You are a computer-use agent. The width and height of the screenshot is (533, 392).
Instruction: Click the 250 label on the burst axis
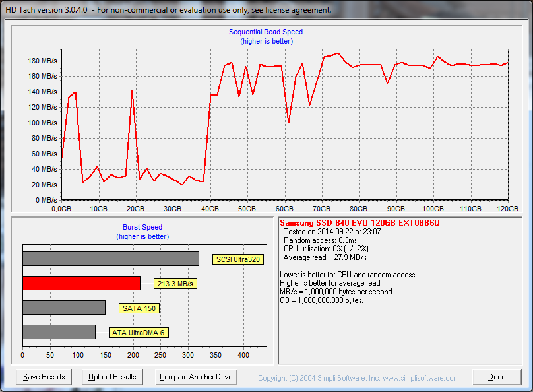tap(160, 355)
